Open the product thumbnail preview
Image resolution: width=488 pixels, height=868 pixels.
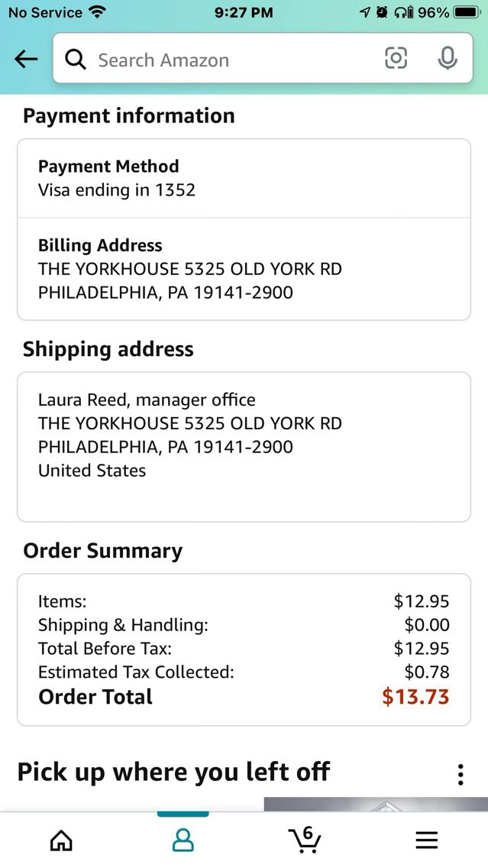coord(376,804)
